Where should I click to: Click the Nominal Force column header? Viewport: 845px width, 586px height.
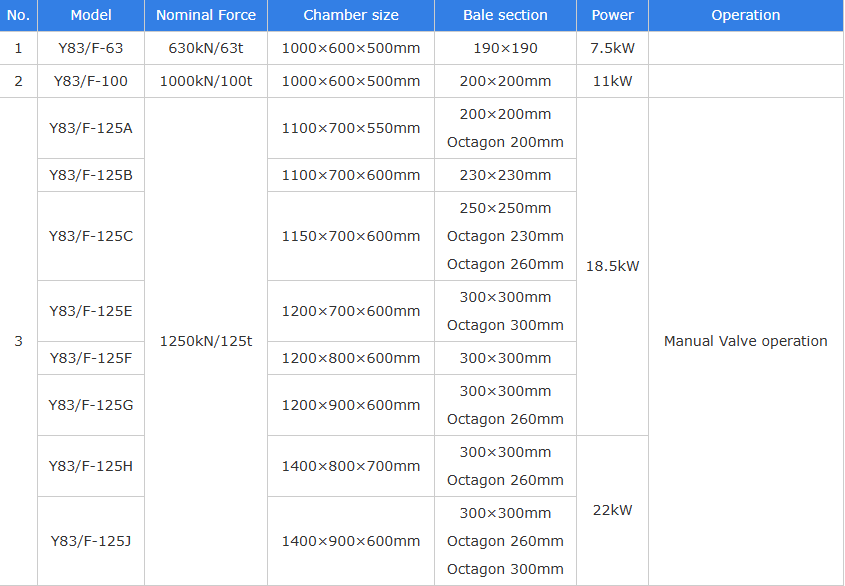[x=206, y=15]
